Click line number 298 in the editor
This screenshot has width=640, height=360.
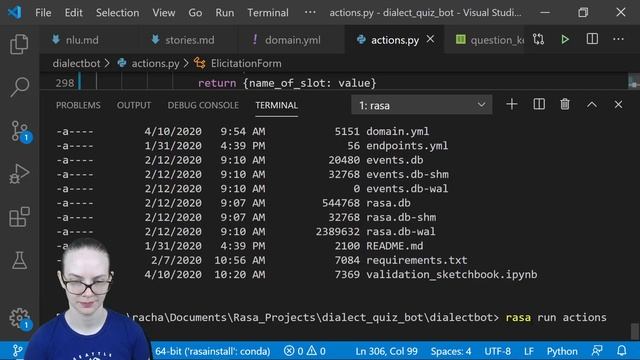click(65, 83)
